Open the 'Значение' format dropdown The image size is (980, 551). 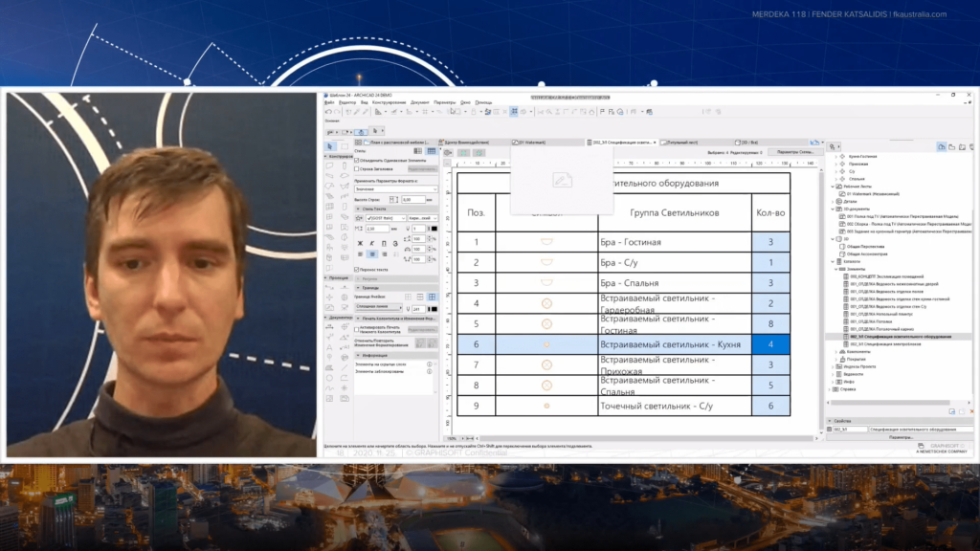coord(395,188)
